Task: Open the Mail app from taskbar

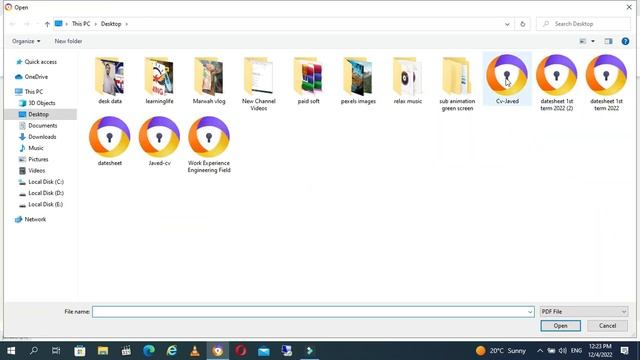Action: tap(264, 351)
